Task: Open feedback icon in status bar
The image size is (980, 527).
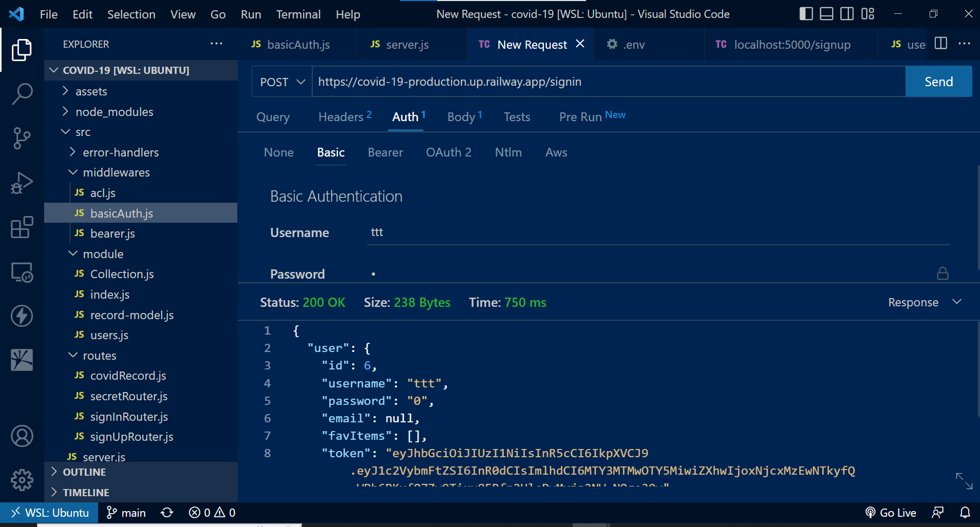Action: [x=937, y=513]
